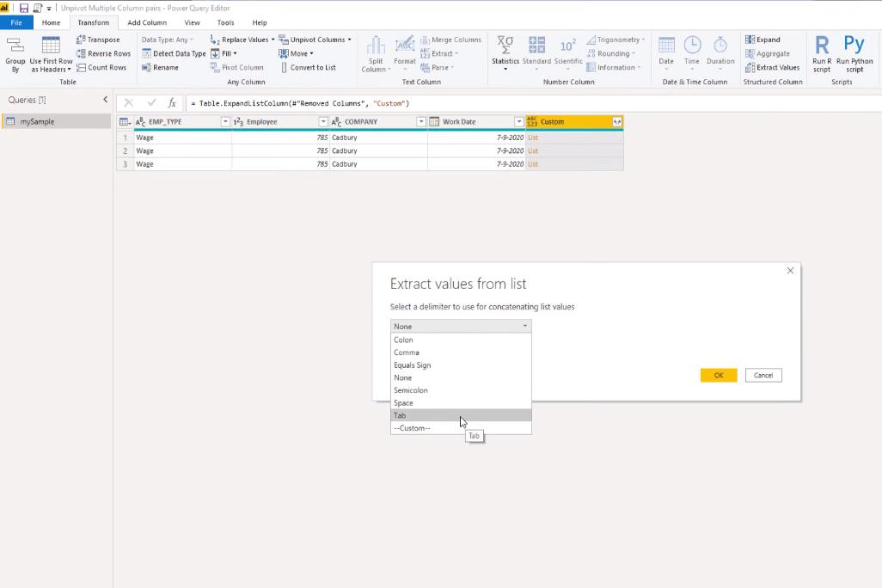
Task: Select the Tab delimiter option
Action: 461,415
